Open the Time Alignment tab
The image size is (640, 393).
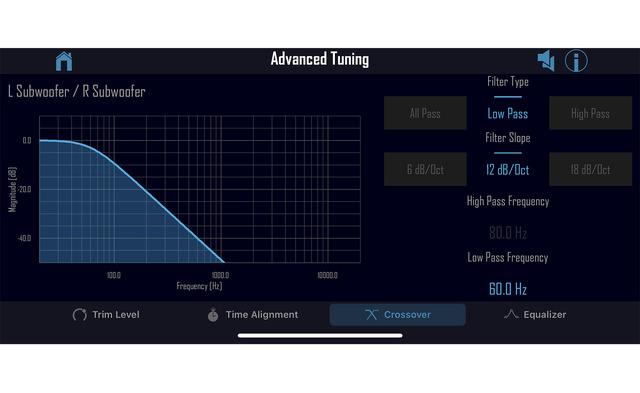tap(253, 315)
